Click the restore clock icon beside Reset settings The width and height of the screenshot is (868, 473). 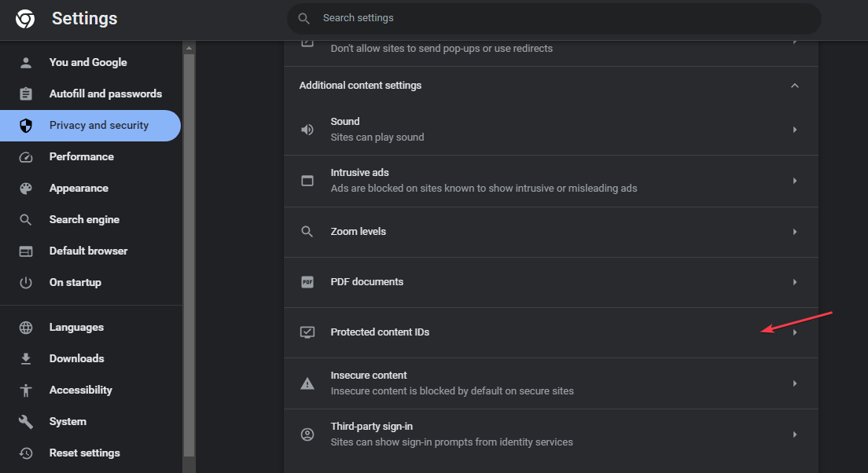coord(26,453)
